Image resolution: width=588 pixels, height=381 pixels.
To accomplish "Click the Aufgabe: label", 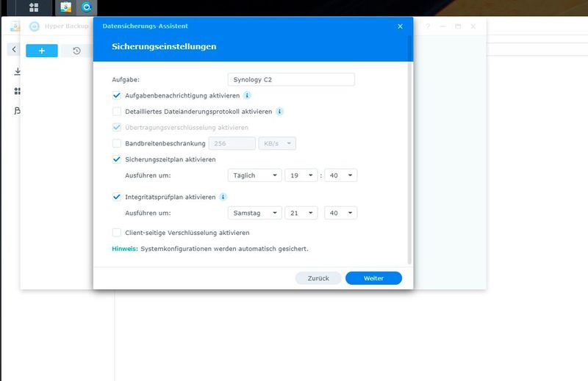I will coord(126,79).
